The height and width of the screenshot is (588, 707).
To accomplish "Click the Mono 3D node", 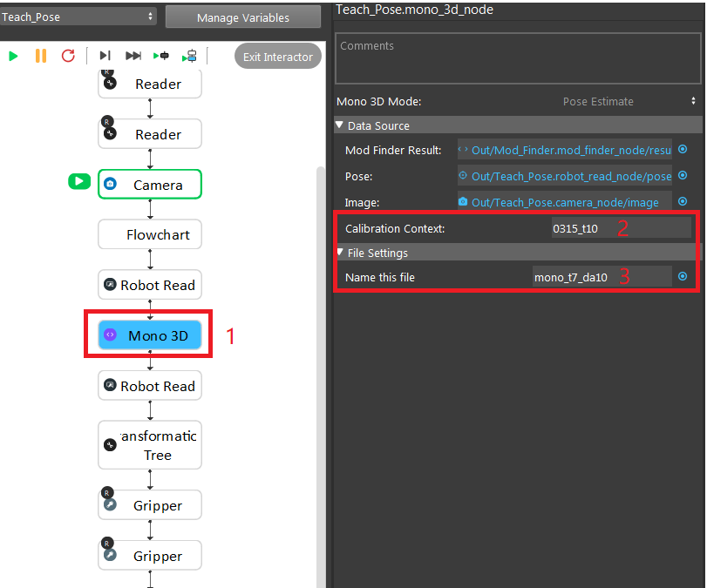I will point(150,335).
